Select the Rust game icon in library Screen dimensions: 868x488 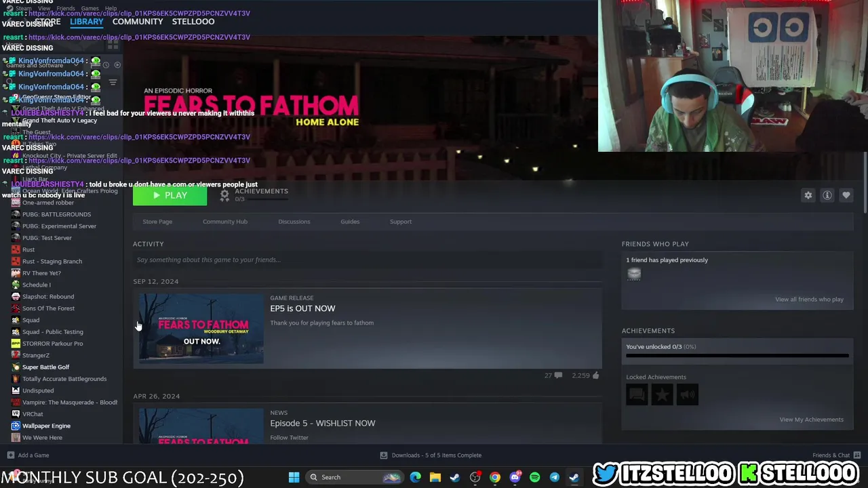(x=16, y=249)
